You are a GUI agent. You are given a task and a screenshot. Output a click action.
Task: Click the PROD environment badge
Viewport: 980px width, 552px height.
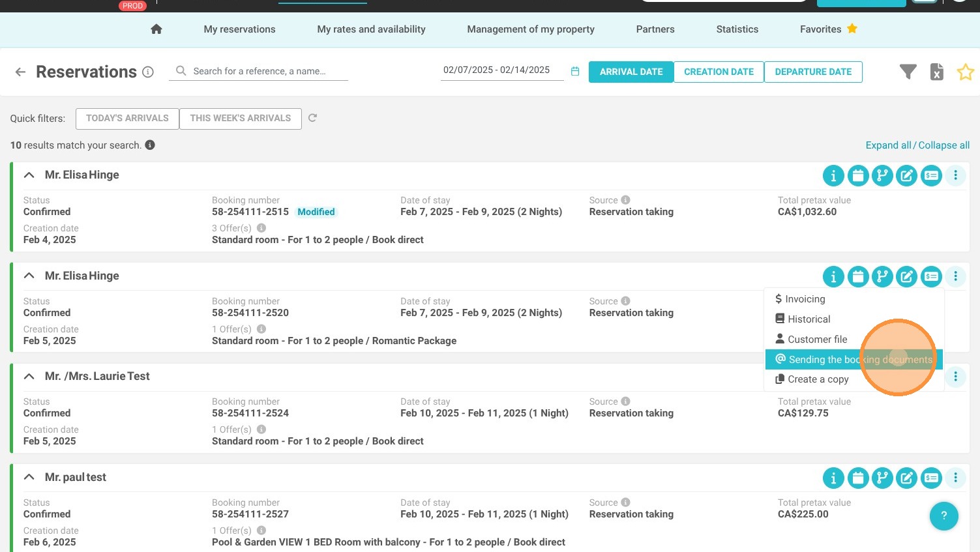point(132,5)
